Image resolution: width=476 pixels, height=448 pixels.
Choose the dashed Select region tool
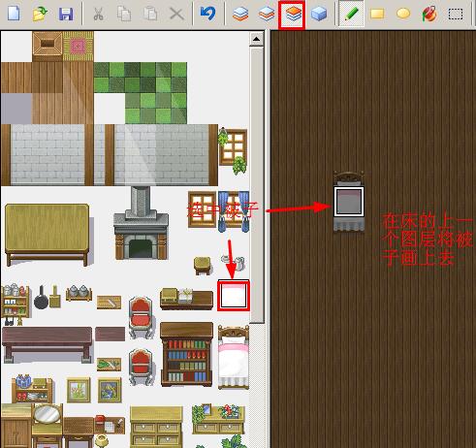tap(456, 14)
